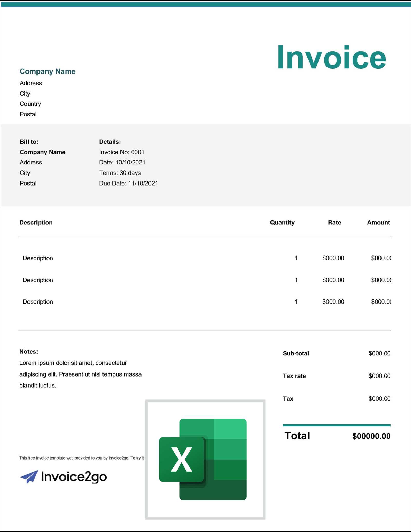Click the Tax rate $000.00 value
The image size is (411, 532).
pyautogui.click(x=379, y=376)
